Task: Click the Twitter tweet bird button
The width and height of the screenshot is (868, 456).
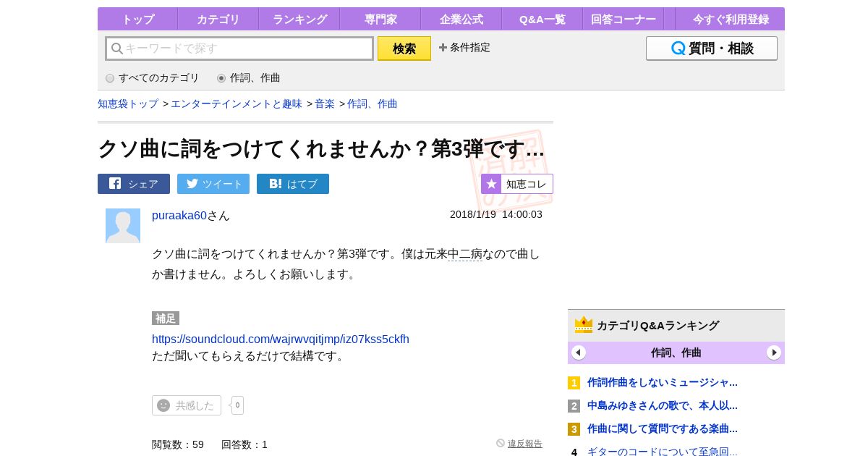Action: (213, 184)
